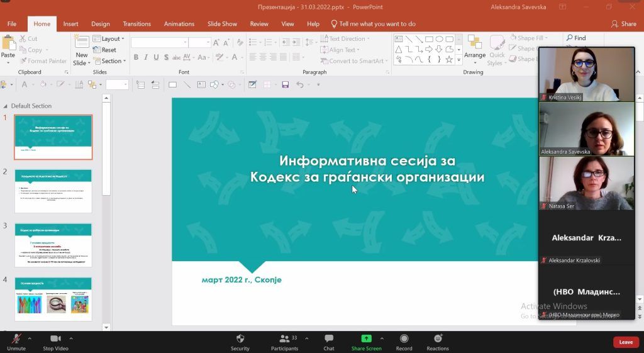Save icon in quick access toolbar
This screenshot has height=353, width=644.
pyautogui.click(x=285, y=85)
